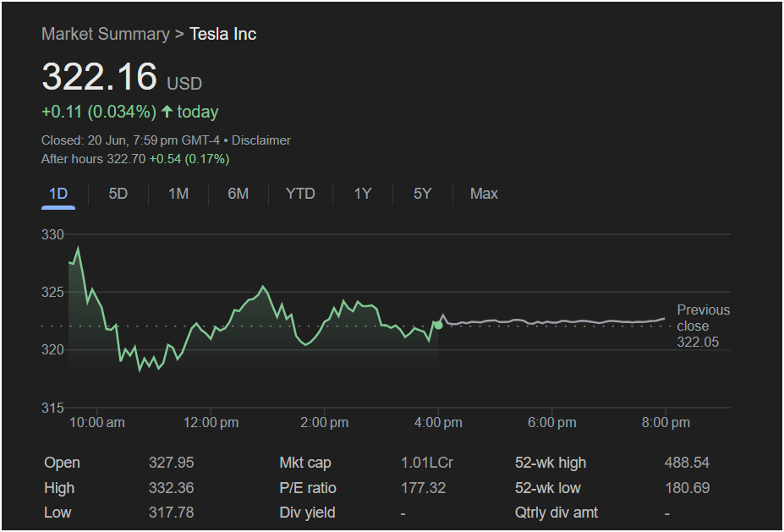Click the 325 y-axis label

(x=52, y=292)
